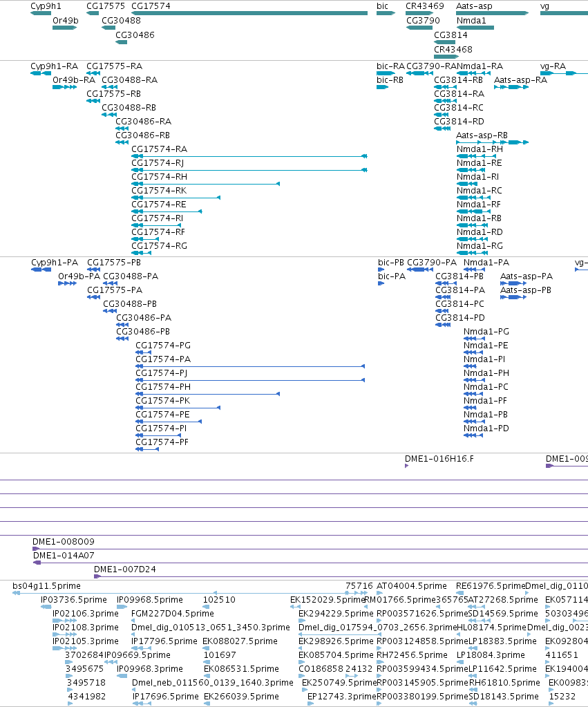The height and width of the screenshot is (707, 588).
Task: Click the Cyp9h1 gene label
Action: click(46, 6)
